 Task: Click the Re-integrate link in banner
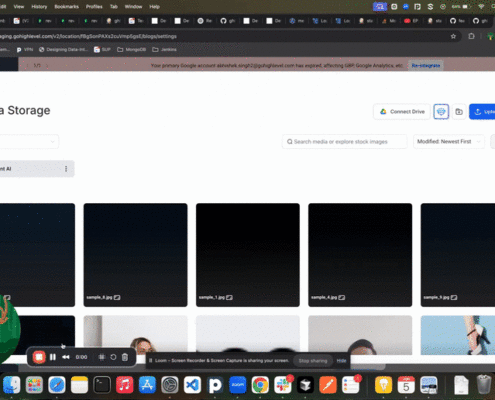pyautogui.click(x=426, y=66)
